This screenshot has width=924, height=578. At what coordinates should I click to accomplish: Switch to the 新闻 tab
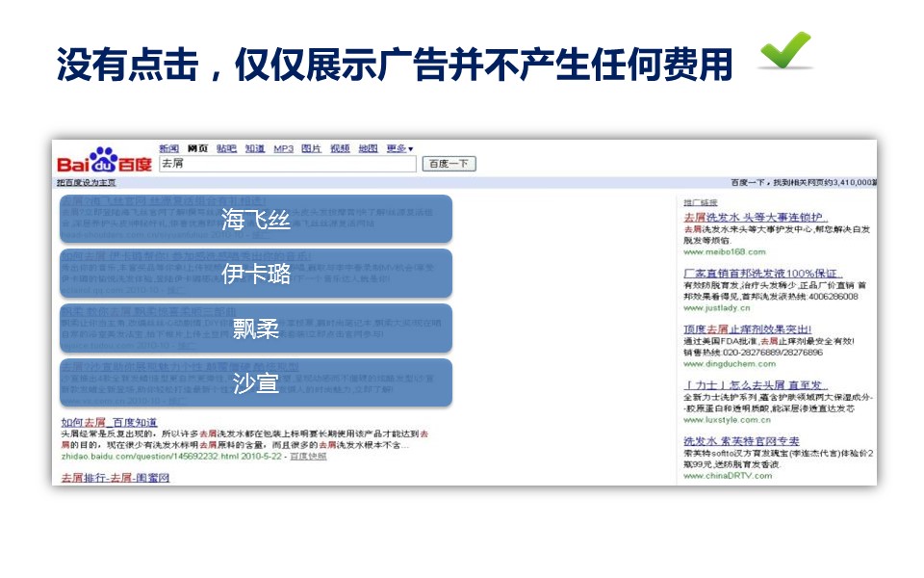point(168,148)
